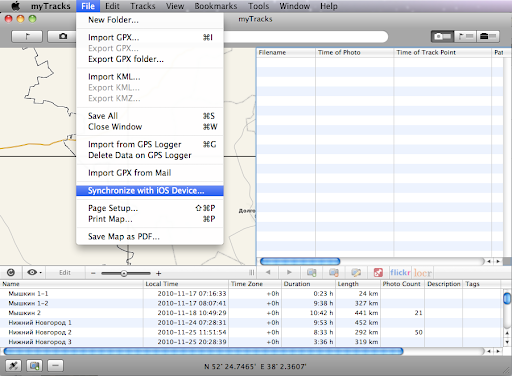The width and height of the screenshot is (512, 376).
Task: Open the Apple menu
Action: (x=16, y=6)
